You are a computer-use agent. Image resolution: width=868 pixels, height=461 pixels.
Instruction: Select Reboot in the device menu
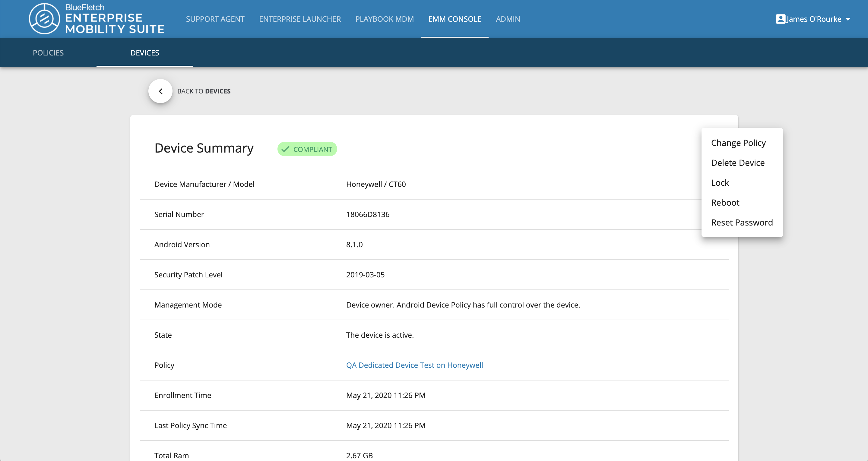pos(742,202)
